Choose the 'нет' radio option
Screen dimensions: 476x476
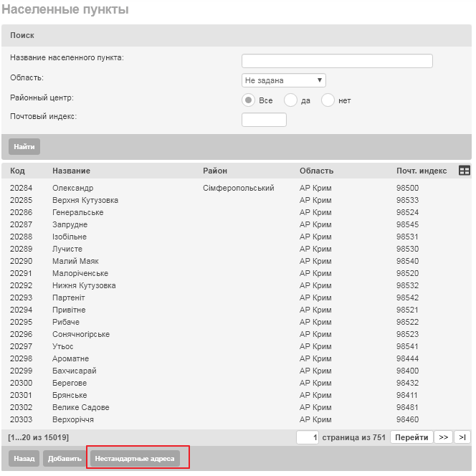point(328,100)
